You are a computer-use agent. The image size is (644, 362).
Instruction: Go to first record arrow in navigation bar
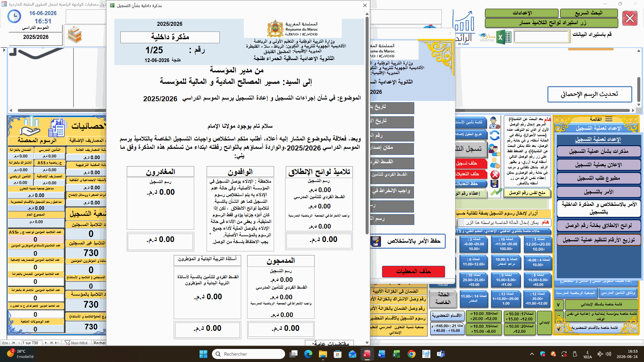pyautogui.click(x=13, y=343)
